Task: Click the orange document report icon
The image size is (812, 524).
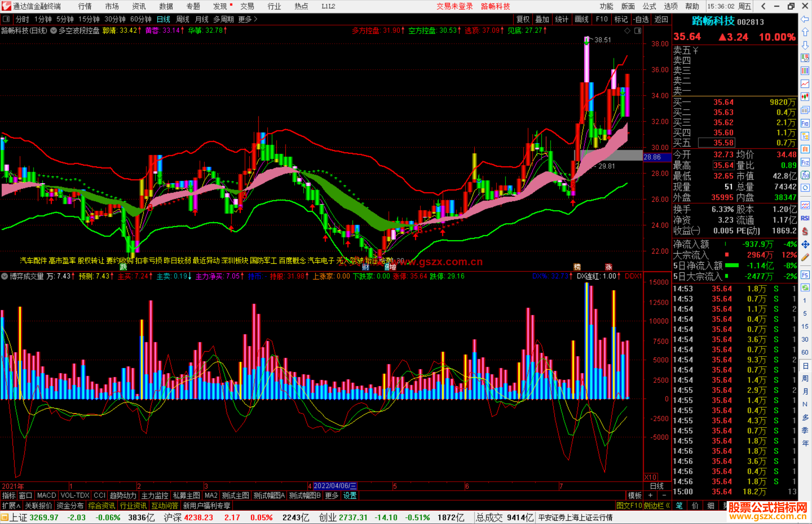Action: click(805, 149)
